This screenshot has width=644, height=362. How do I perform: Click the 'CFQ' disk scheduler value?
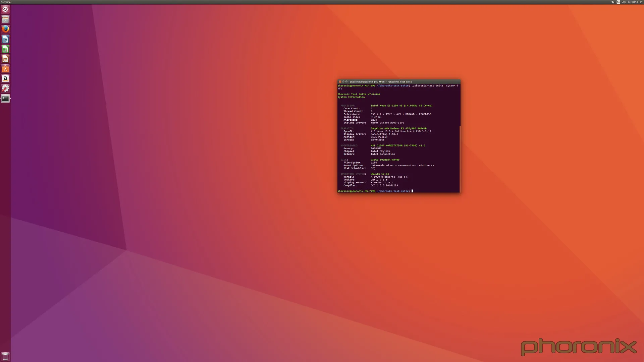tap(373, 168)
